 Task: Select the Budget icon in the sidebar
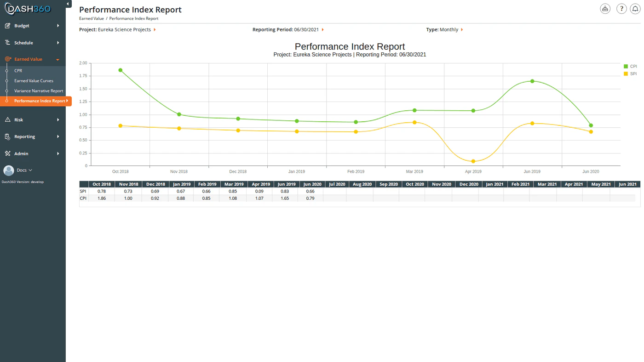(x=8, y=26)
